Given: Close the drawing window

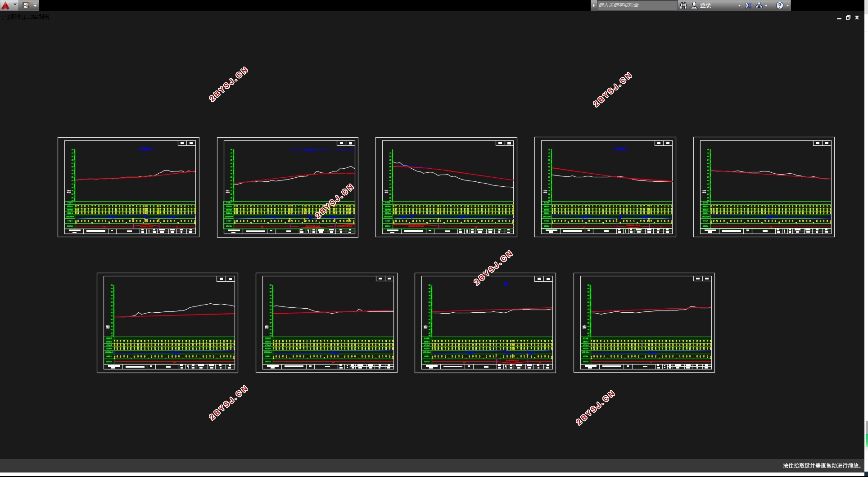Looking at the screenshot, I should (857, 18).
